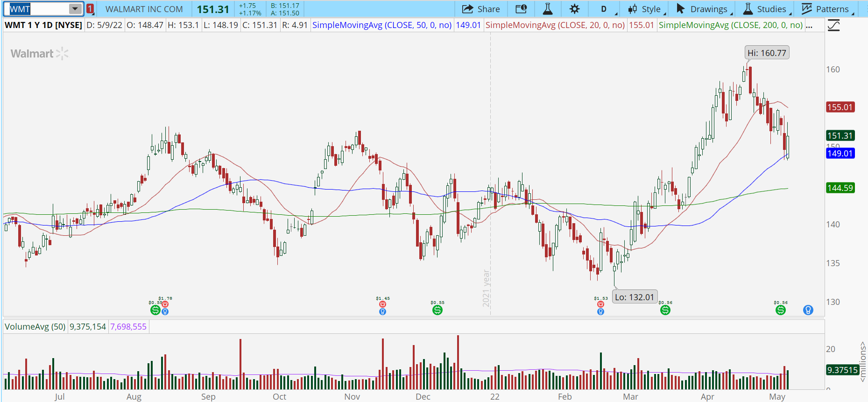Click the chart scale icon right of studies header
Viewport: 868px width, 402px height.
click(x=833, y=25)
